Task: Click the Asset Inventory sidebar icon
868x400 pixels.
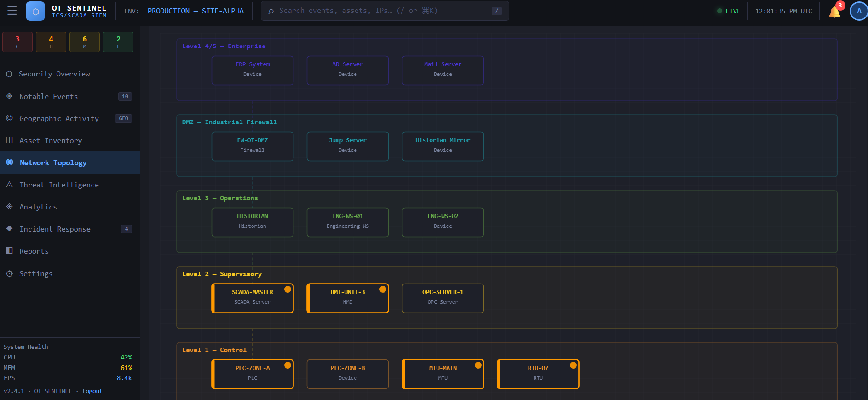Action: 9,140
